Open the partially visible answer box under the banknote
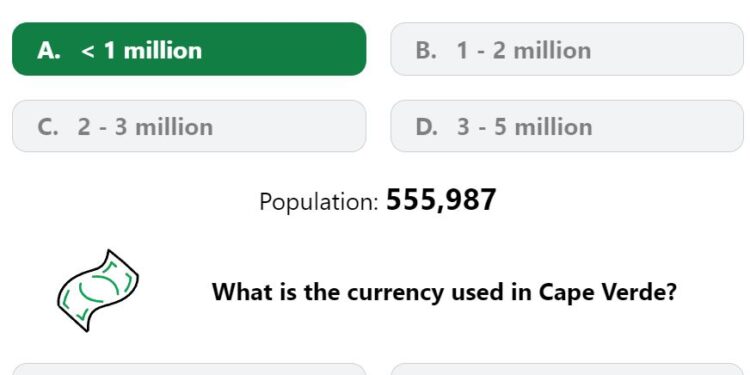750x375 pixels. coord(189,369)
